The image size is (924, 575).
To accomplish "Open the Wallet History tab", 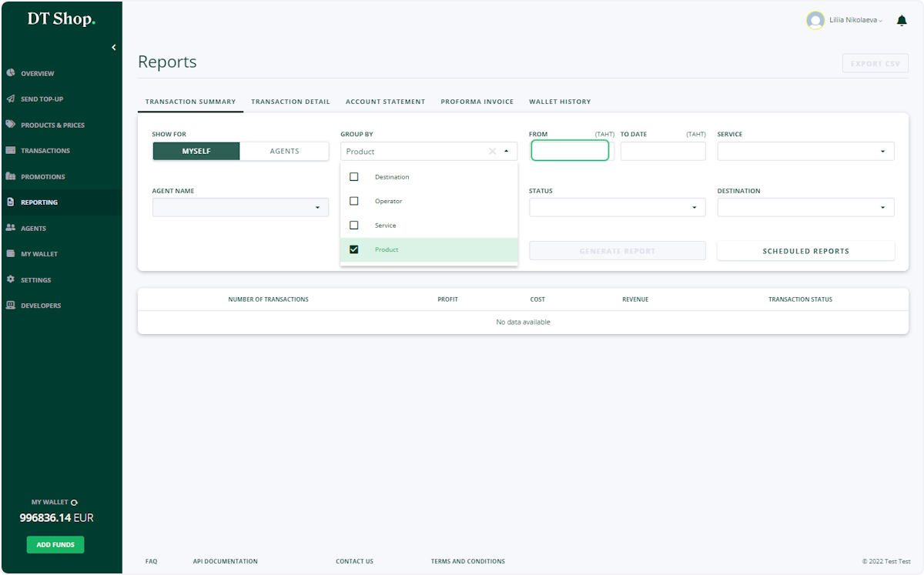I will [x=560, y=102].
